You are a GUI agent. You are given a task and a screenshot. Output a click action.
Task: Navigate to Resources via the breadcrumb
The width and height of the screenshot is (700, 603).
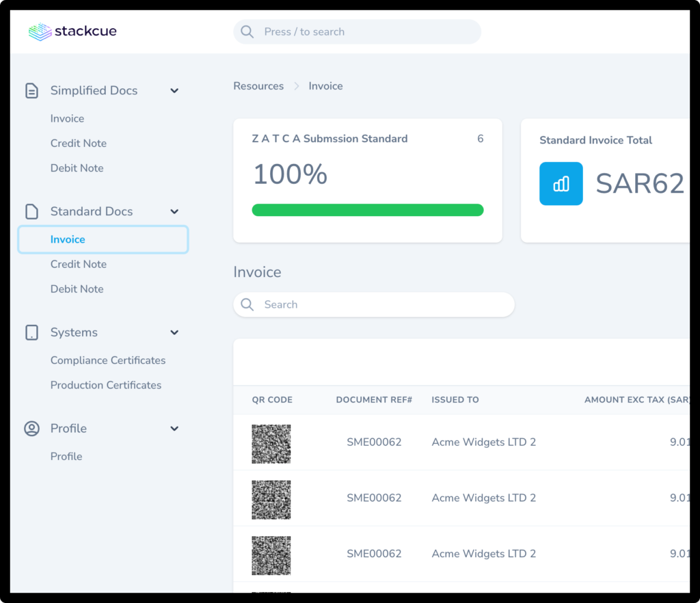pyautogui.click(x=258, y=85)
